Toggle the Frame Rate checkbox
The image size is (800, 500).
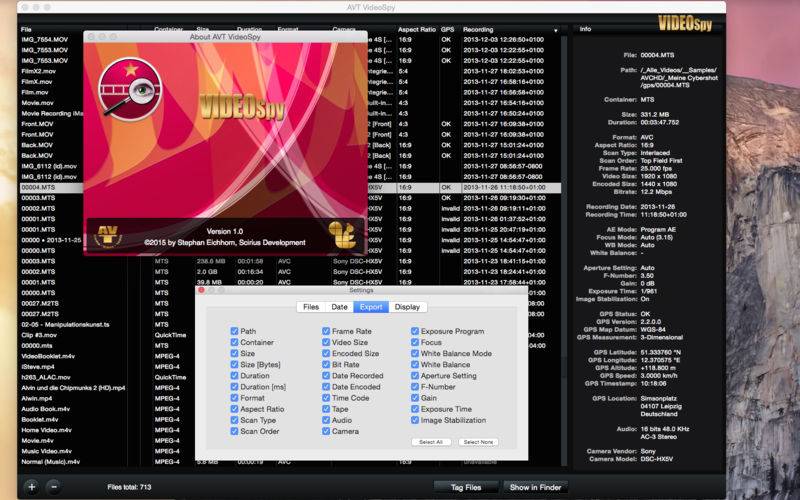click(326, 331)
